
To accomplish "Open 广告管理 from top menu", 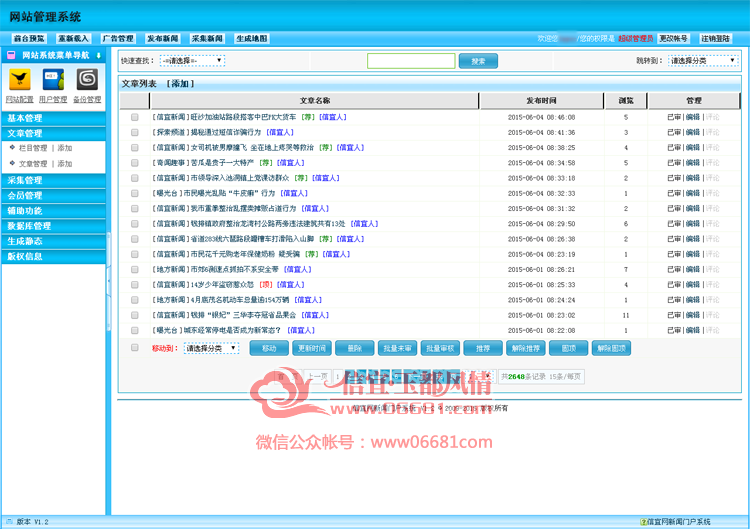I will pos(118,39).
